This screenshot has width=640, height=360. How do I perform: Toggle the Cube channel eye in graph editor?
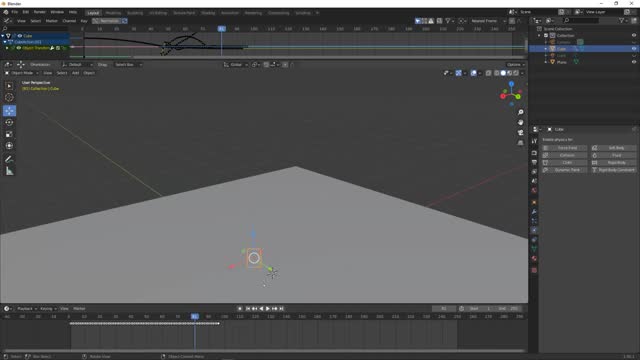point(20,36)
